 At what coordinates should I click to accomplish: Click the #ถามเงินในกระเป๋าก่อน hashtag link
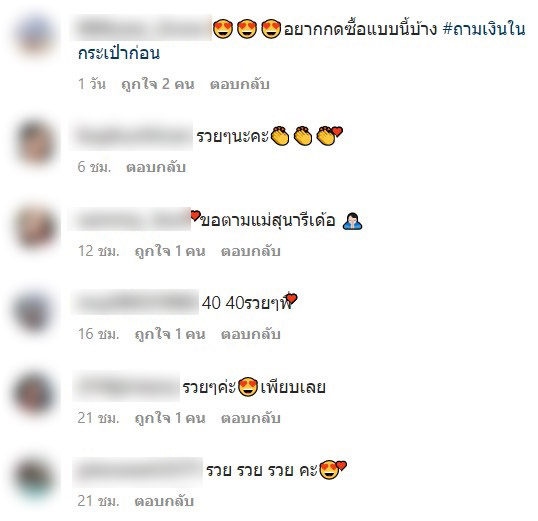click(x=484, y=30)
